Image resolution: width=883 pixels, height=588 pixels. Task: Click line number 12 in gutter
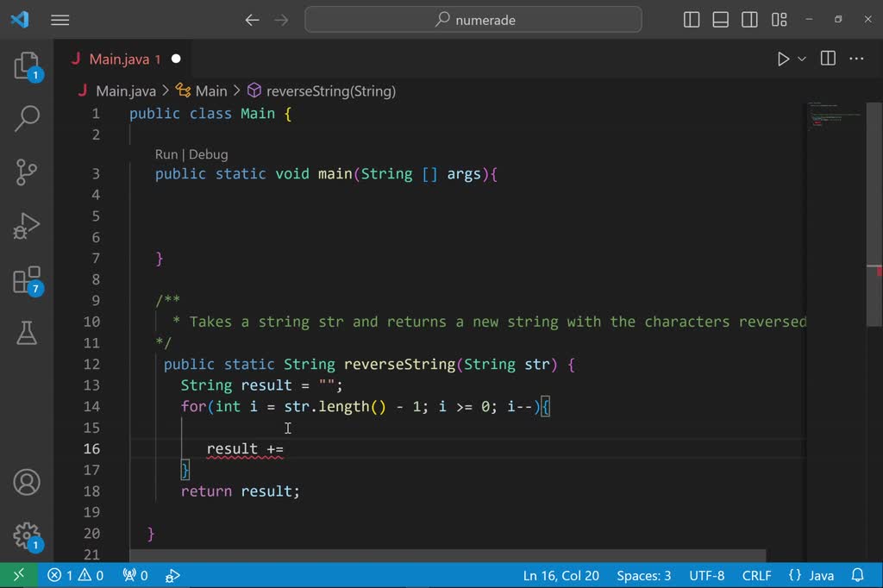pos(91,365)
